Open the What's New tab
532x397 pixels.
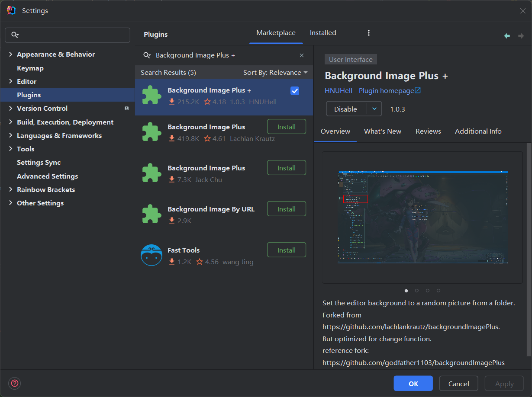[383, 131]
